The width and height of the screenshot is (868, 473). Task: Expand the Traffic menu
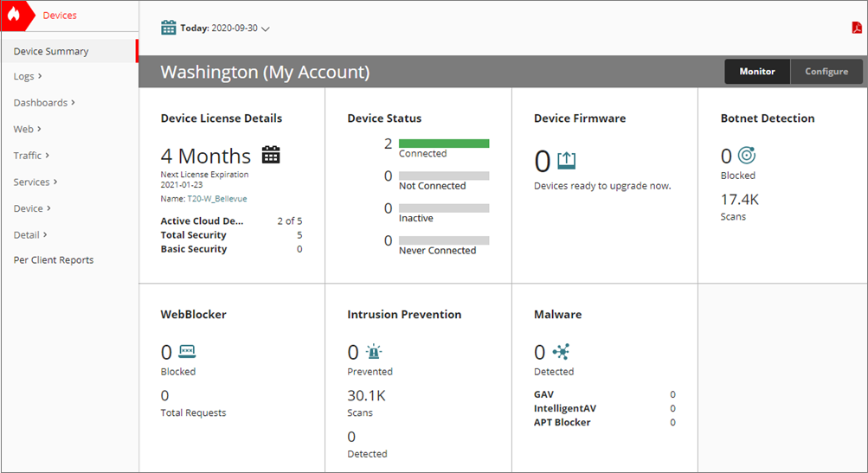tap(31, 156)
